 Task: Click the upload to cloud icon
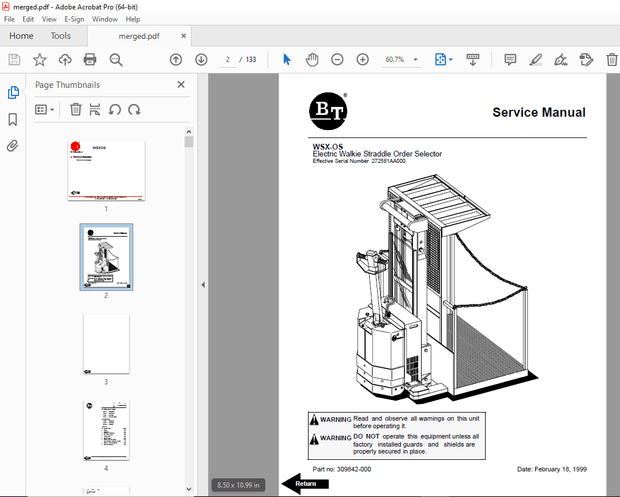coord(65,60)
